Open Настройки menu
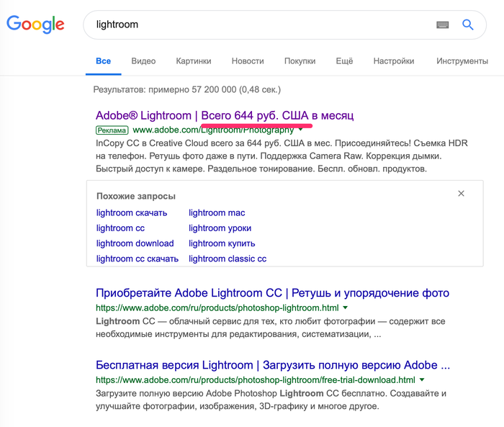This screenshot has height=427, width=504. tap(394, 61)
